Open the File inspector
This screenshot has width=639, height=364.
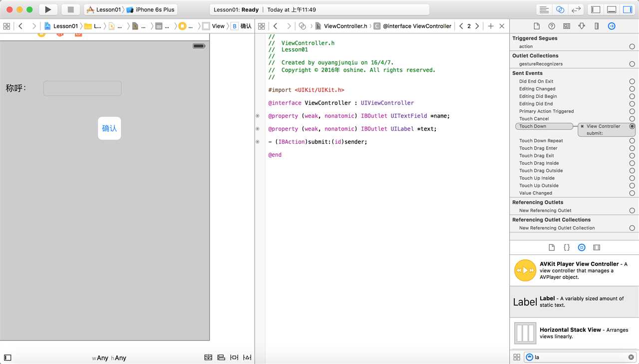pos(537,26)
